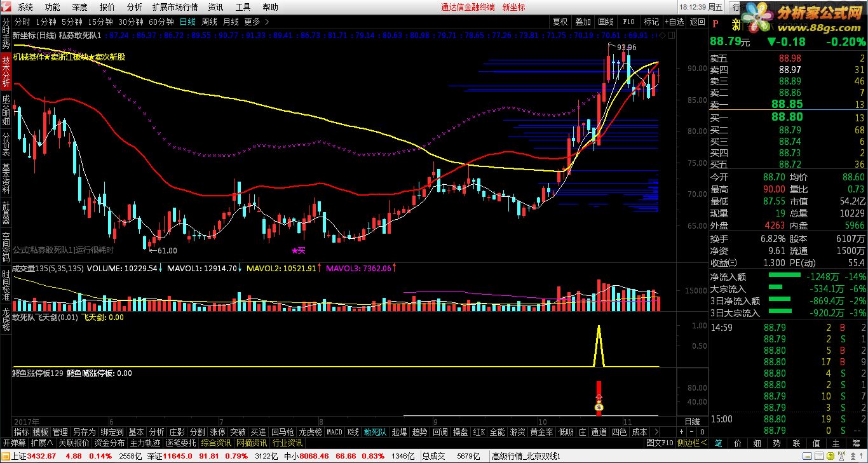This screenshot has width=868, height=463.
Task: Open the 综合资讯 tab
Action: tap(216, 443)
